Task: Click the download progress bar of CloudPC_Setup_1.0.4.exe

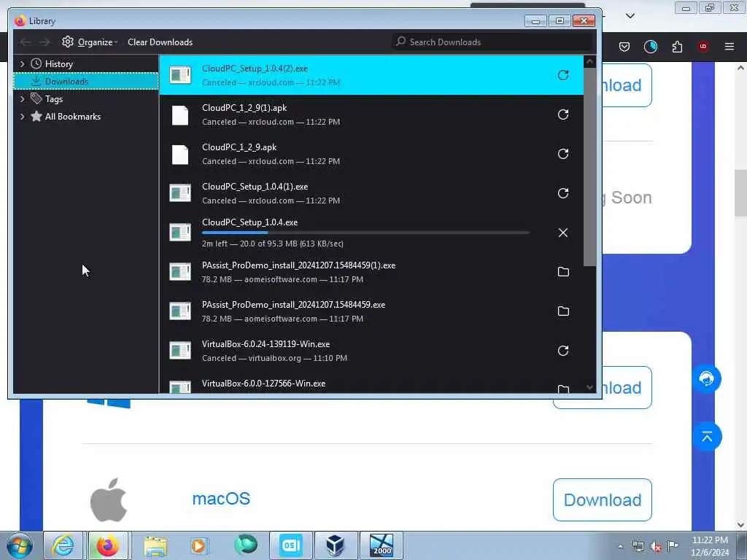Action: (x=365, y=233)
